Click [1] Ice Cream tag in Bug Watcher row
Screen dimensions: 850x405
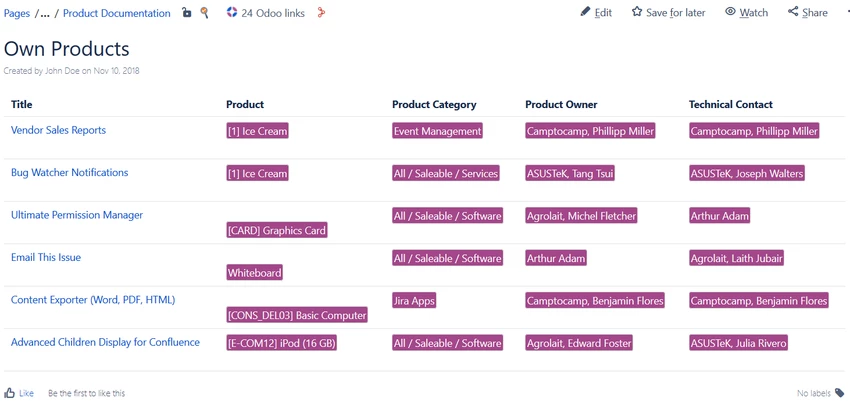pyautogui.click(x=257, y=173)
